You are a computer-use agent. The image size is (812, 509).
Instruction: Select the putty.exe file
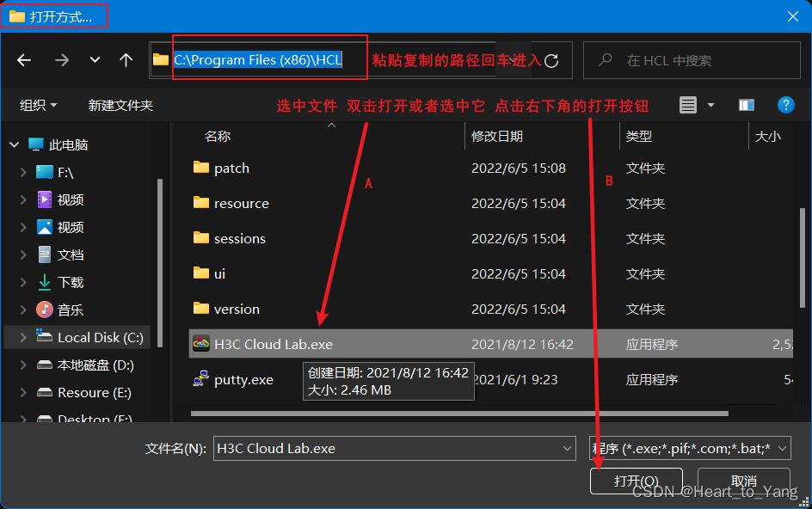click(x=243, y=379)
